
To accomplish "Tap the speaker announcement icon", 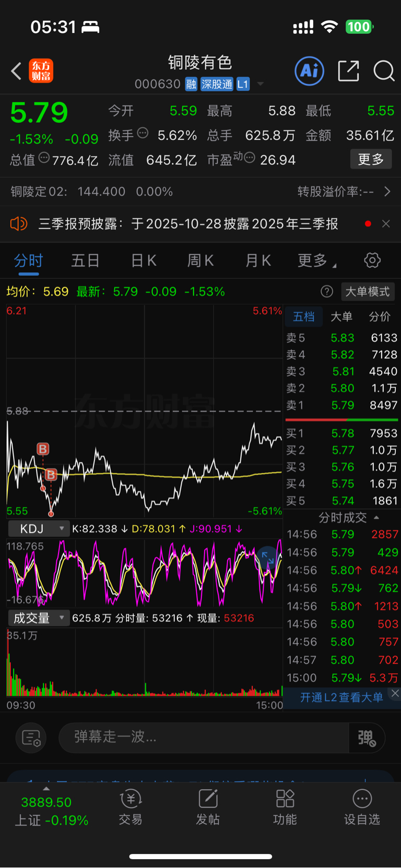I will 19,224.
